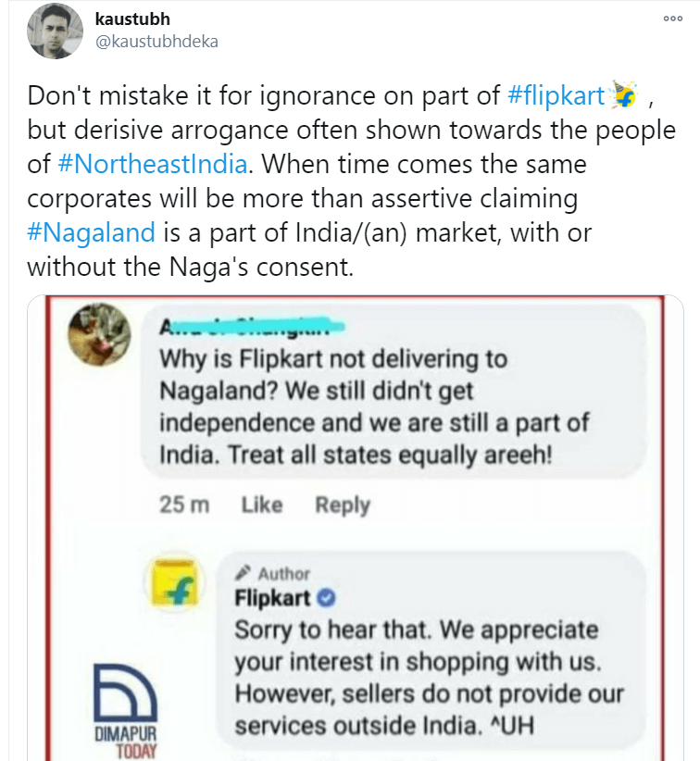Viewport: 700px width, 761px height.
Task: Click the 25 m comment timestamp
Action: click(184, 505)
